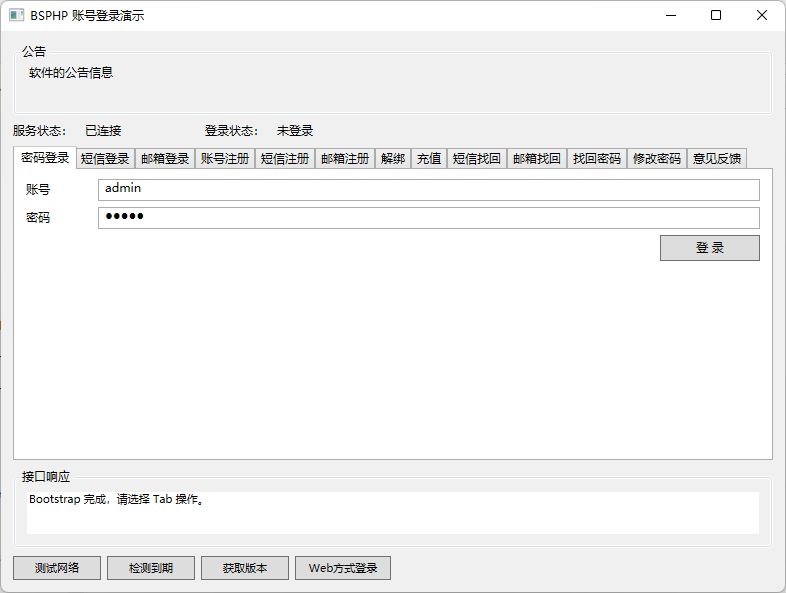Switch to the 密码登录 tab
The image size is (786, 593).
[45, 158]
